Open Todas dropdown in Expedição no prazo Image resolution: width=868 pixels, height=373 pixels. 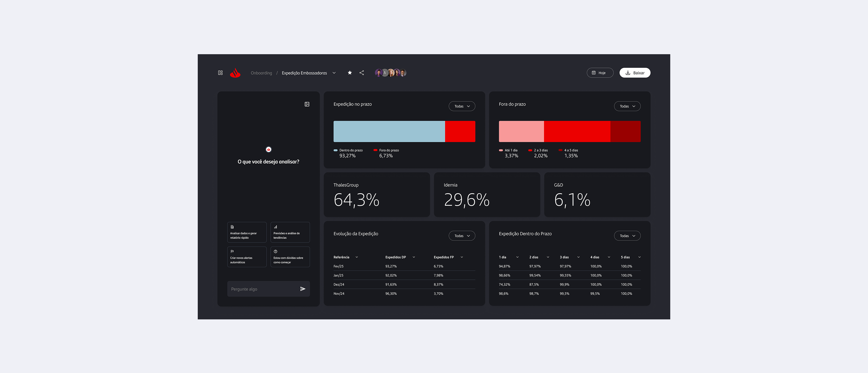pyautogui.click(x=462, y=106)
